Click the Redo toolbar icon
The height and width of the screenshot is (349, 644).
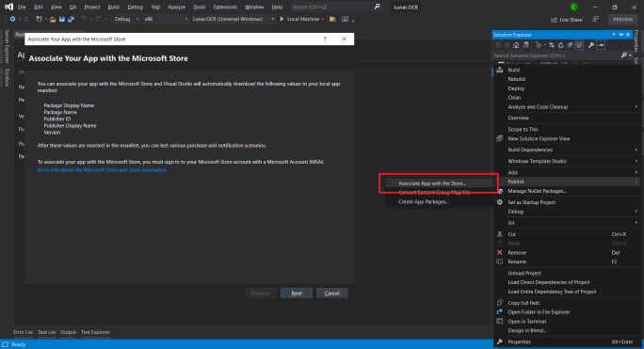[x=98, y=19]
